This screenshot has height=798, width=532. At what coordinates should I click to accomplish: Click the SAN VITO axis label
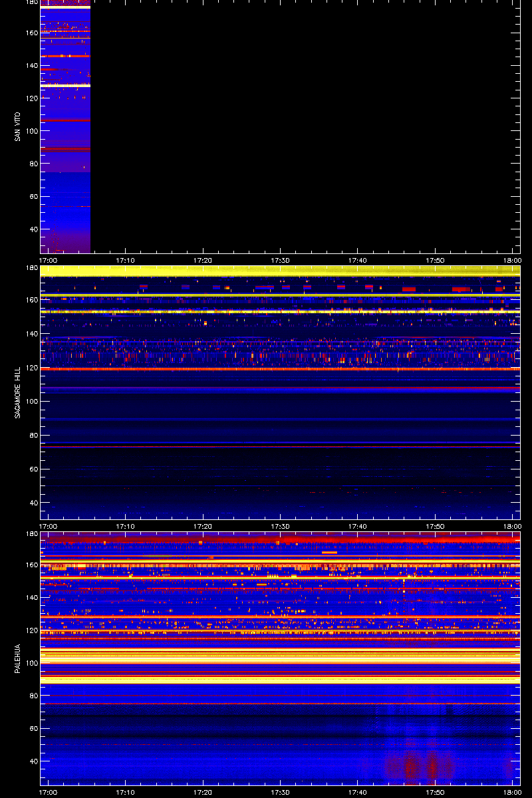(17, 126)
